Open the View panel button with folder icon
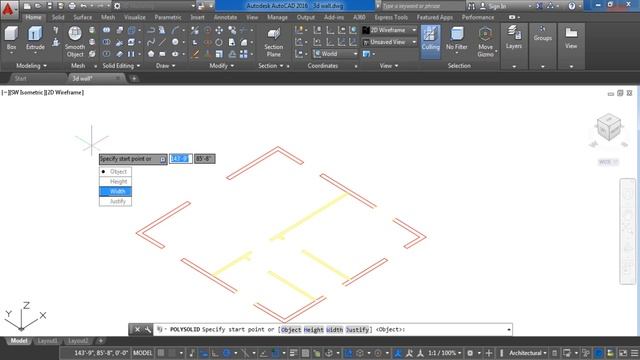 pyautogui.click(x=571, y=38)
